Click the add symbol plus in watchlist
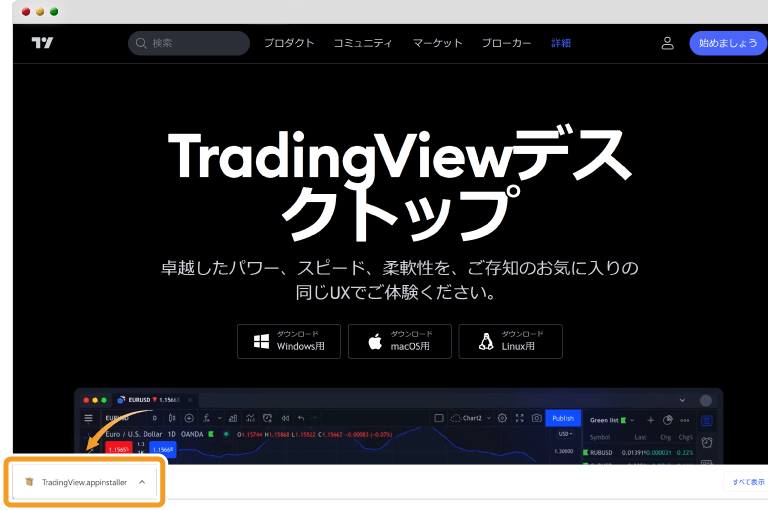This screenshot has height=510, width=768. [650, 420]
